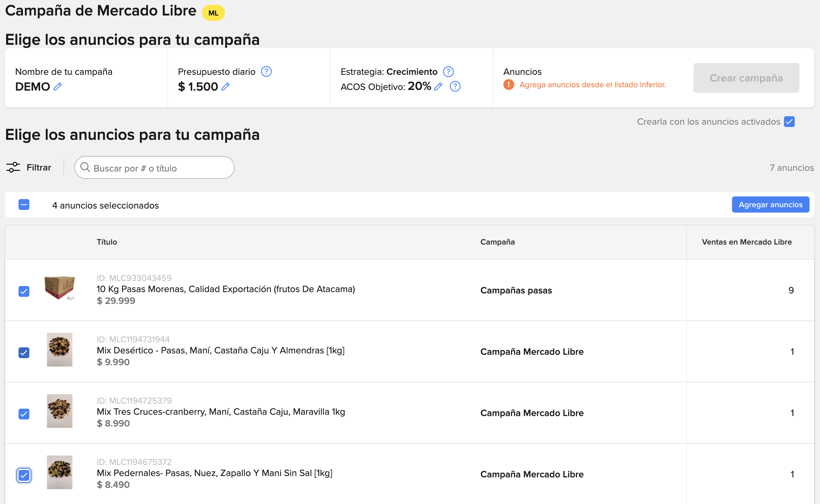Click the search magnifier icon

coord(85,167)
